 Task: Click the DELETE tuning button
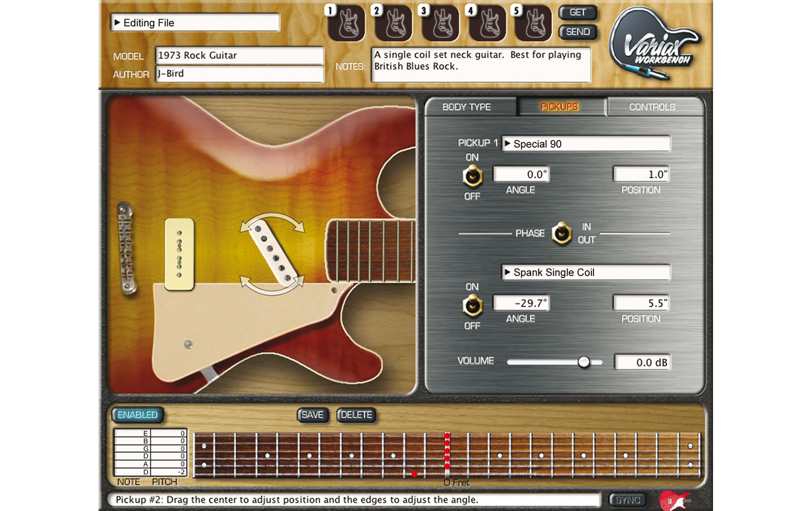356,415
